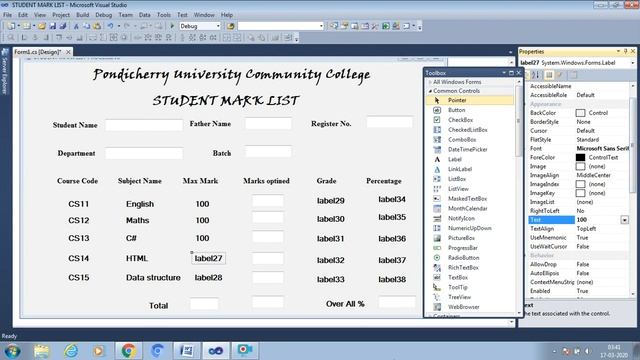Select the Pointer tool in Toolbox
This screenshot has width=640, height=360.
coord(470,100)
